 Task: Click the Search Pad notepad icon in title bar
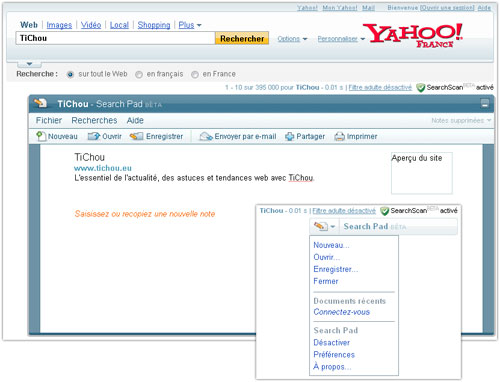[x=41, y=103]
